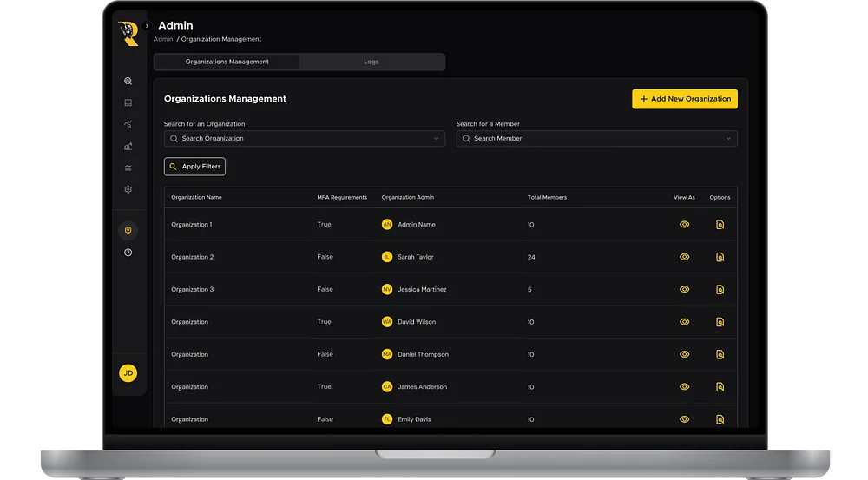Image resolution: width=868 pixels, height=480 pixels.
Task: Open the help question mark icon
Action: (x=128, y=253)
